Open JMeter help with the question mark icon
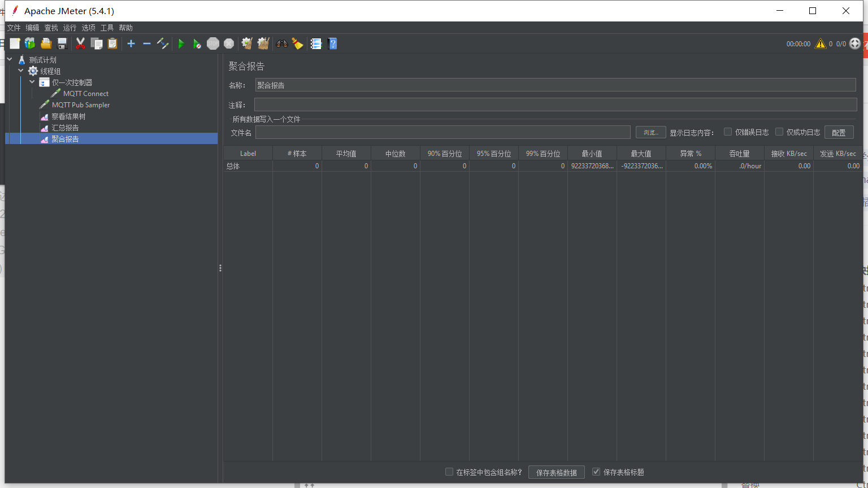Screen dimensions: 868x488 (333, 43)
